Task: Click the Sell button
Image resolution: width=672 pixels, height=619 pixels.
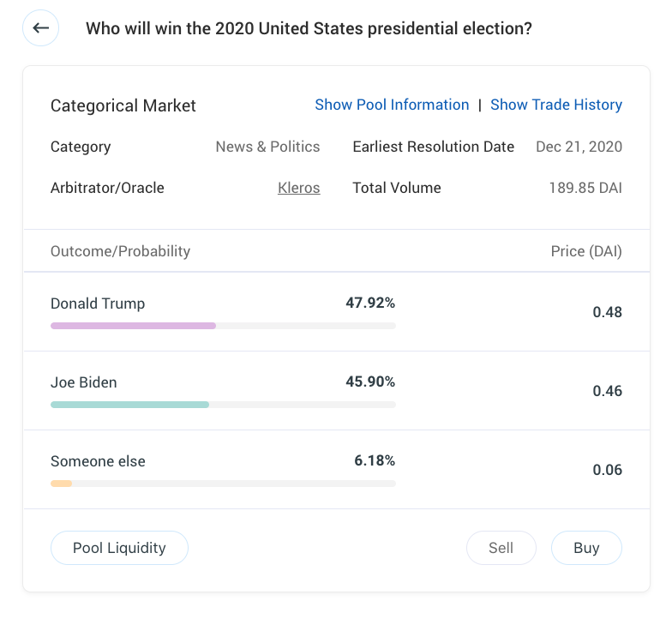Action: [x=501, y=548]
